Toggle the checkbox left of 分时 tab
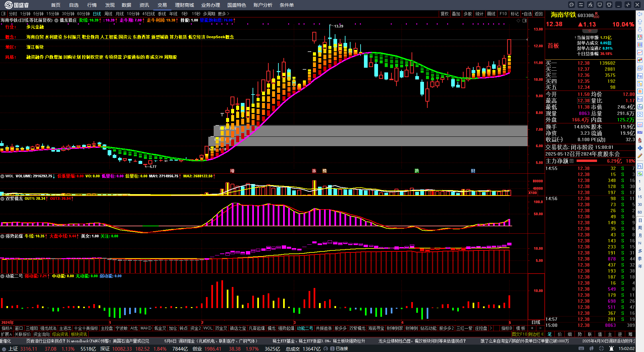 (x=3, y=14)
